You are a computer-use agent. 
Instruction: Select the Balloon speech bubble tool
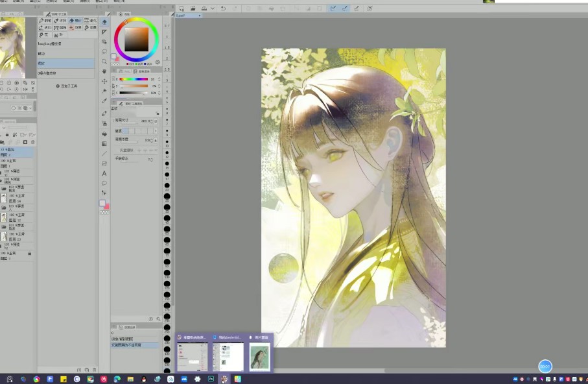coord(104,183)
